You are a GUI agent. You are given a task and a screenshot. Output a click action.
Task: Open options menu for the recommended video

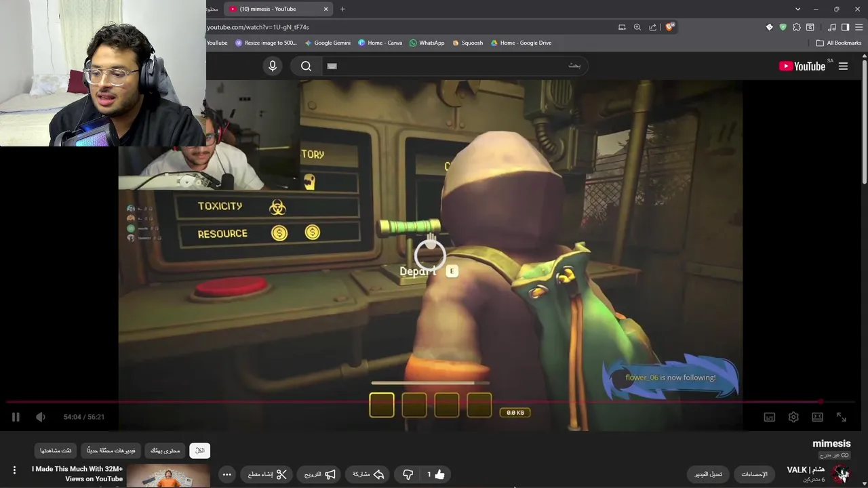tap(14, 470)
